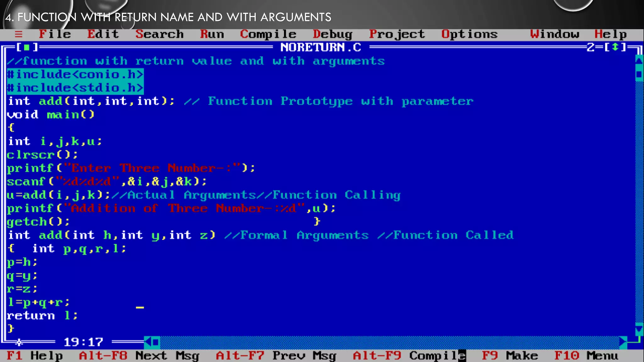
Task: Click the #include<conio.h> line
Action: pos(75,75)
